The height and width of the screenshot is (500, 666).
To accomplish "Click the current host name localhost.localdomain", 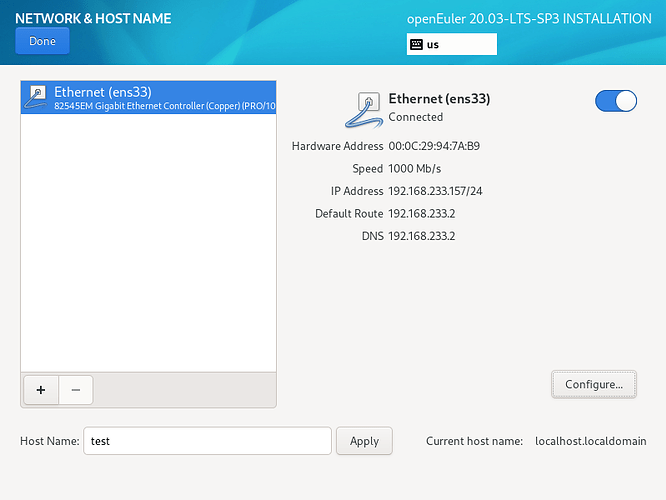I will pyautogui.click(x=590, y=441).
